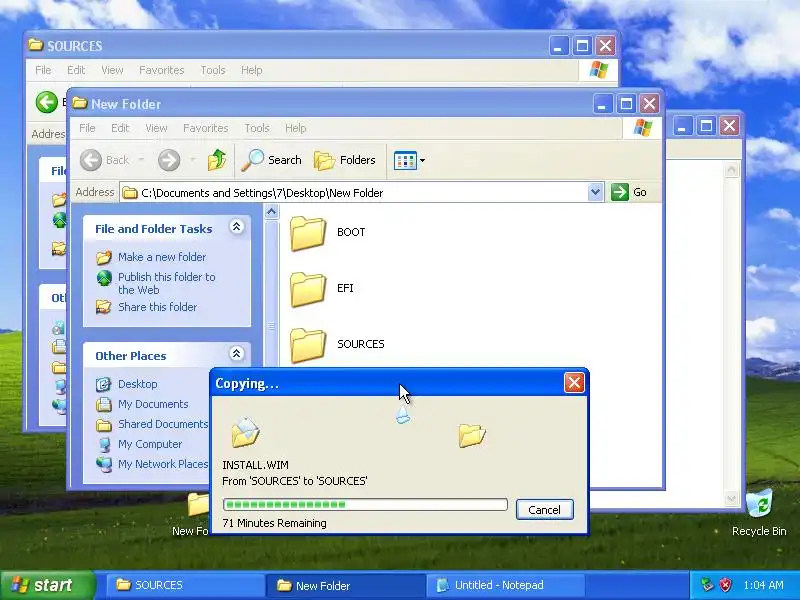800x600 pixels.
Task: Open the Back history dropdown arrow
Action: coord(141,160)
